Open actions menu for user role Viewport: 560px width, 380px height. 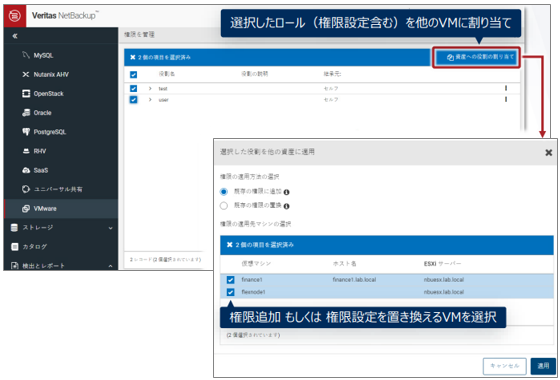pyautogui.click(x=506, y=100)
